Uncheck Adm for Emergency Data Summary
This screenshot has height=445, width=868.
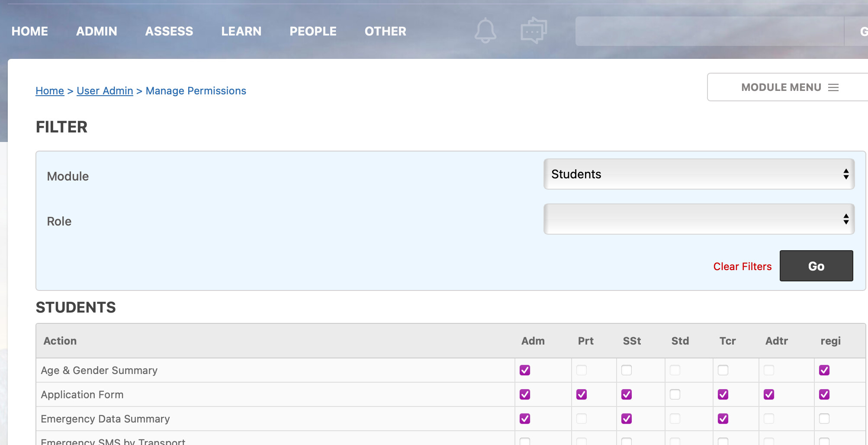(525, 419)
